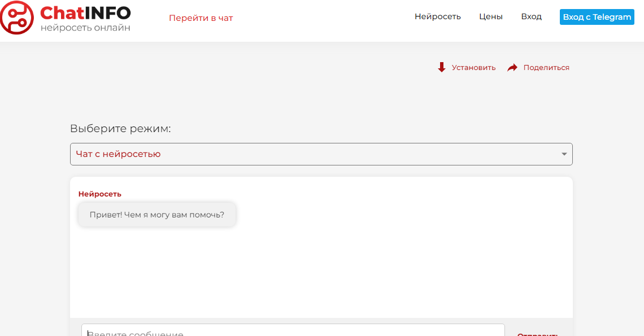Open the 'Перейти в чат' link
Viewport: 644px width, 336px height.
pyautogui.click(x=201, y=18)
